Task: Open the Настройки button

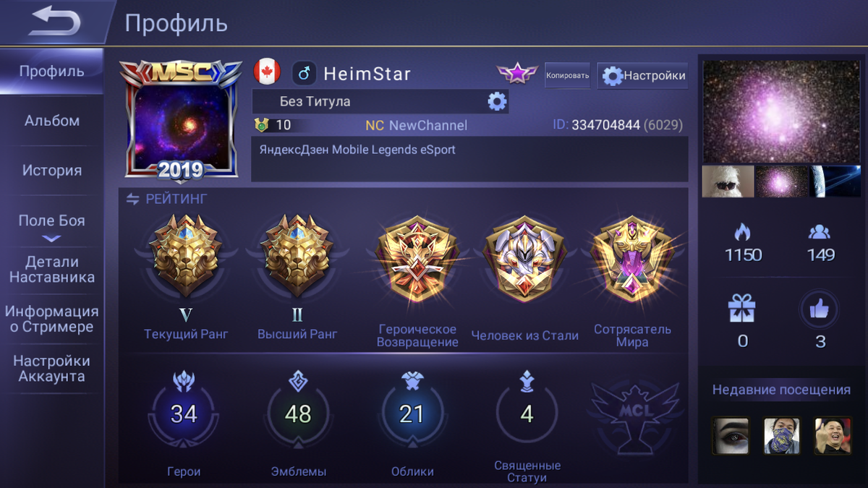Action: point(642,75)
